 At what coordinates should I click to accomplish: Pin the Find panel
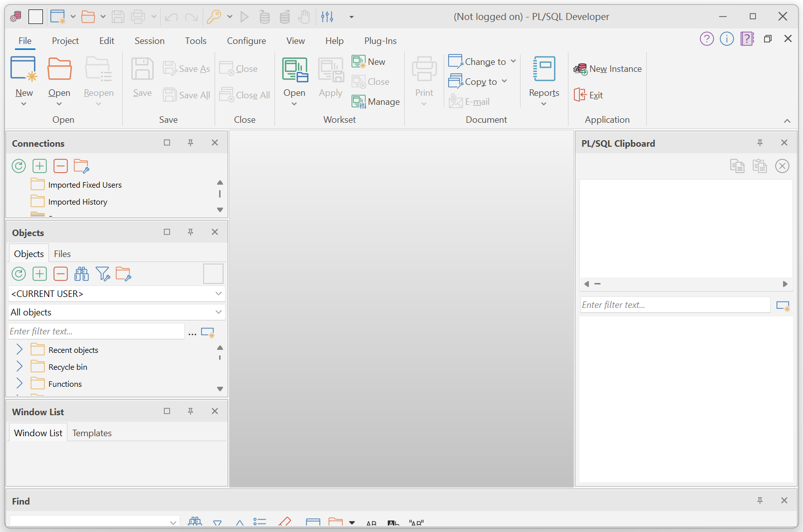point(760,501)
